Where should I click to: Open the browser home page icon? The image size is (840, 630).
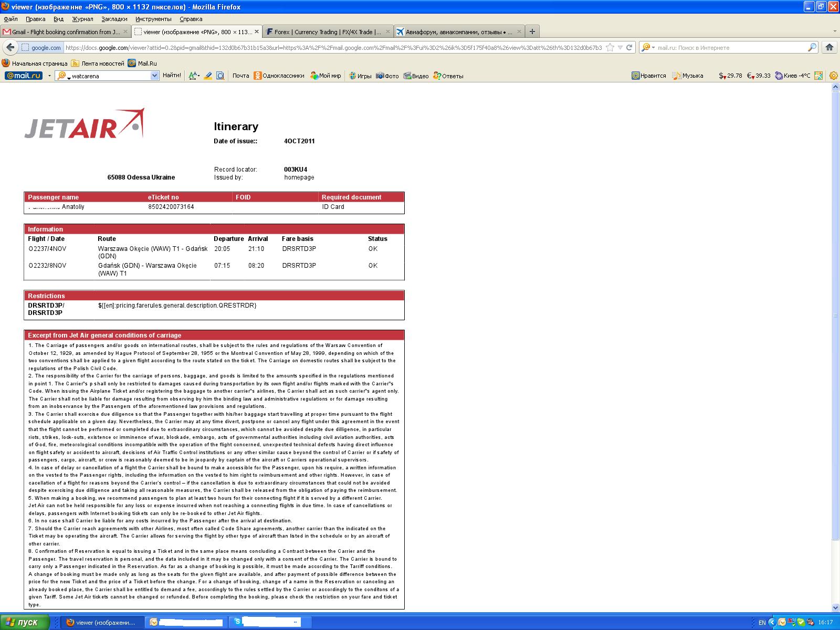point(829,47)
